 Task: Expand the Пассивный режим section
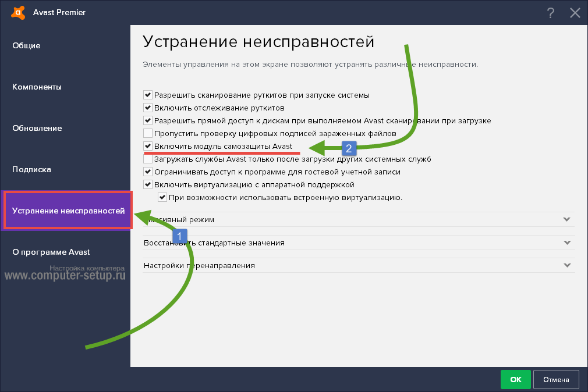(566, 219)
